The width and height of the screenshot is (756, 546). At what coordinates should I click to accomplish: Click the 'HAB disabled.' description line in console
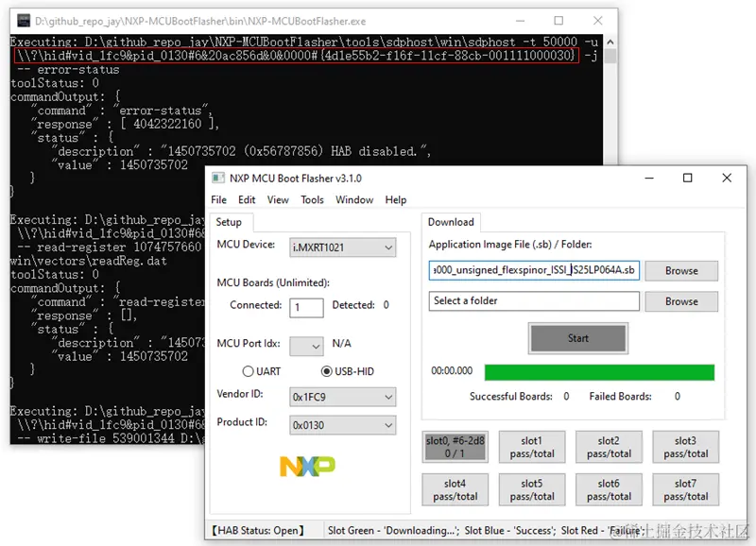click(242, 151)
